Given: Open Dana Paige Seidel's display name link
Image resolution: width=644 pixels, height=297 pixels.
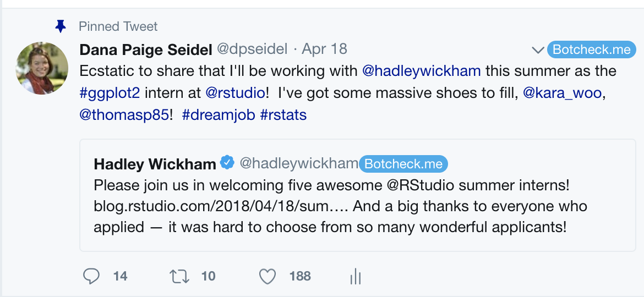Looking at the screenshot, I should 146,50.
